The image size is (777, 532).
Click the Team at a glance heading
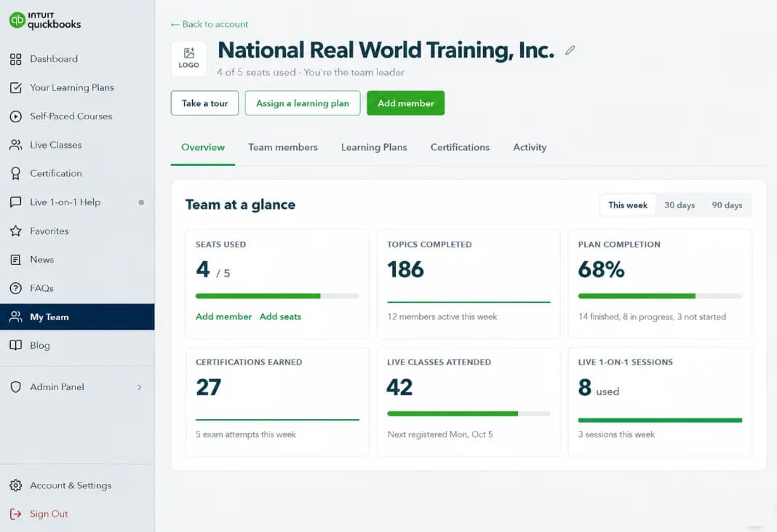point(240,205)
